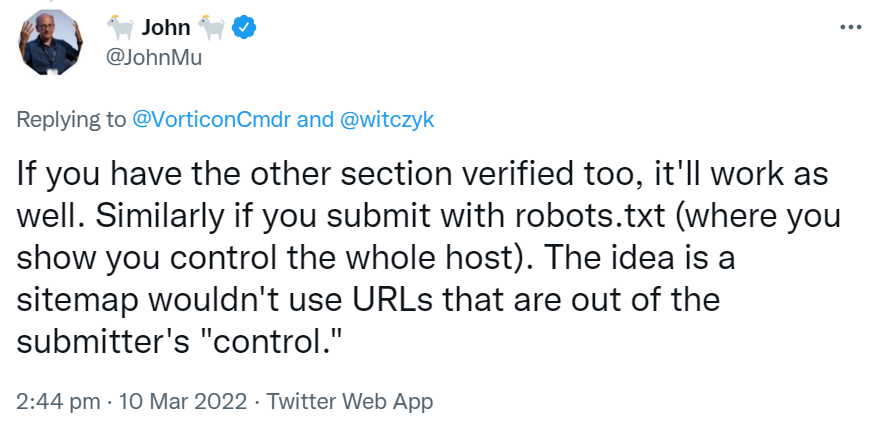Visit the @VorticonCmdr mention
The height and width of the screenshot is (429, 877).
(x=212, y=120)
